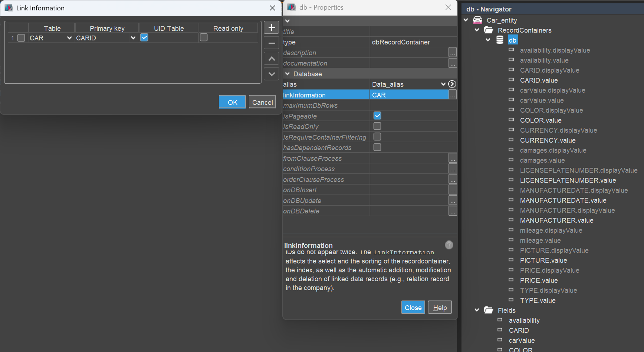This screenshot has height=352, width=644.
Task: Open the description ellipsis editor button
Action: 453,53
